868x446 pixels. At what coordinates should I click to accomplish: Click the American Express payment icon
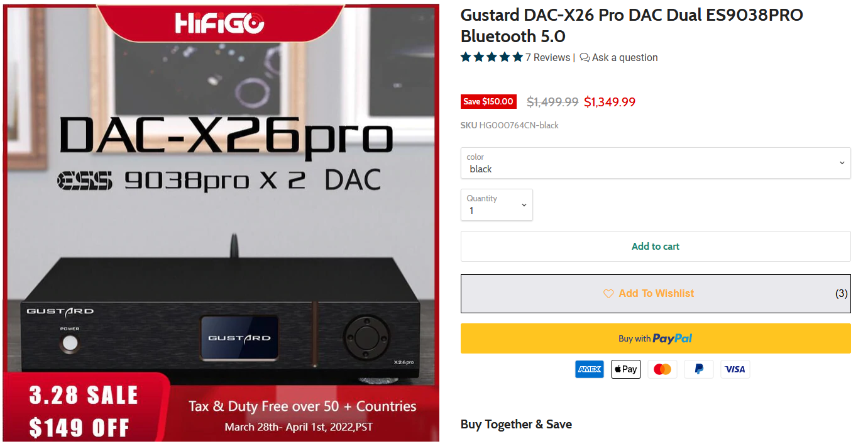(589, 369)
